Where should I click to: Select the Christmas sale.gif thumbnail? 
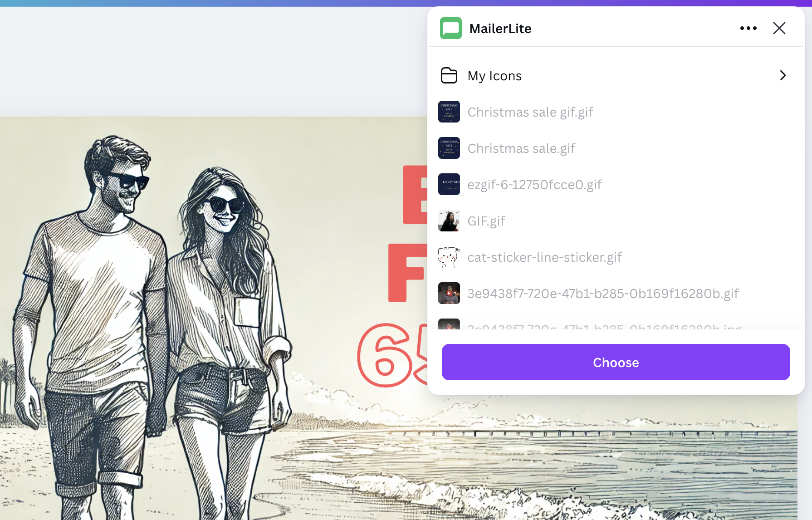click(x=449, y=148)
